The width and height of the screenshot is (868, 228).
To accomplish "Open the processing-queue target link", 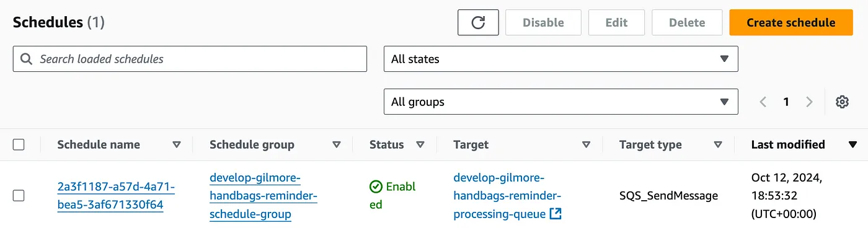I will click(x=500, y=196).
